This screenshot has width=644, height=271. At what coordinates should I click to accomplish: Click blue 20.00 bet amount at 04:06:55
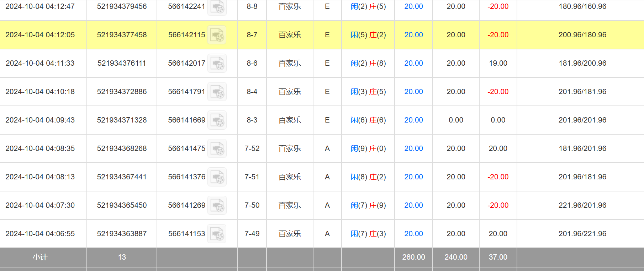[413, 234]
